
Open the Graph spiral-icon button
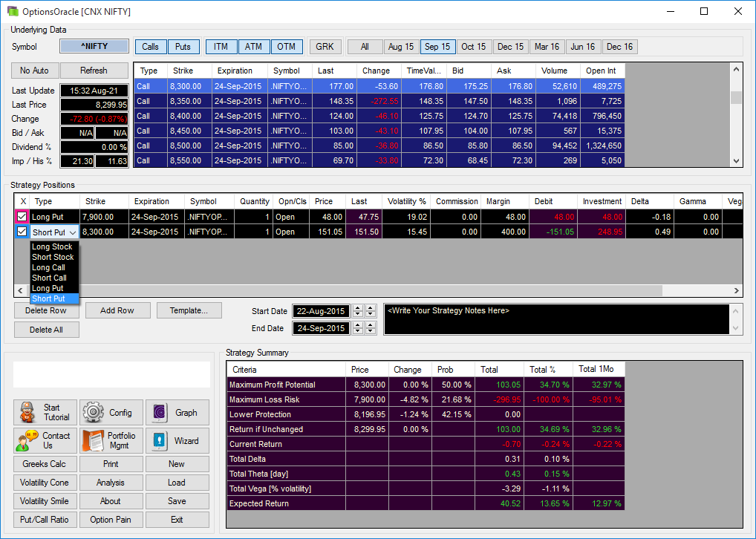177,412
